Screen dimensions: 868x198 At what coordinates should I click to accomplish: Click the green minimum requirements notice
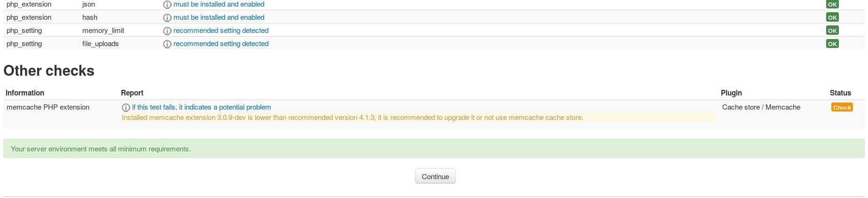434,149
